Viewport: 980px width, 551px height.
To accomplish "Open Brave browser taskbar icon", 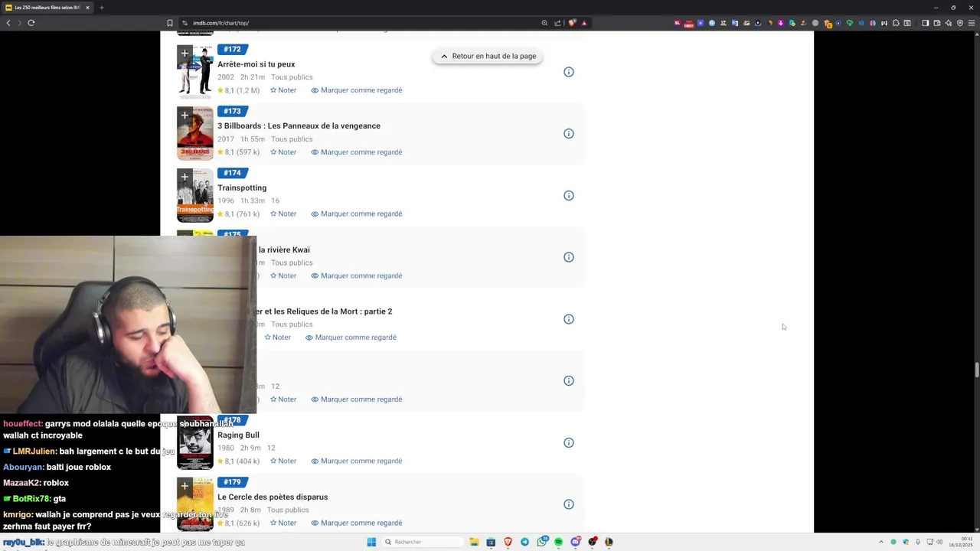I will 508,542.
